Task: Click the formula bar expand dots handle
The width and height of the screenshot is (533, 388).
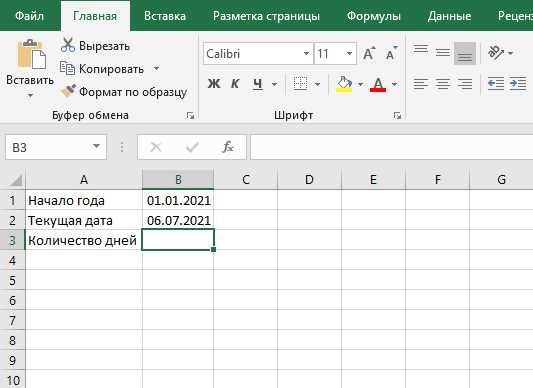Action: point(122,147)
